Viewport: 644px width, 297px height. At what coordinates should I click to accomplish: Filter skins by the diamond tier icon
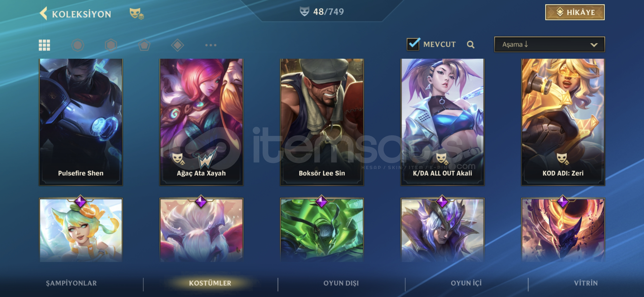pyautogui.click(x=178, y=45)
